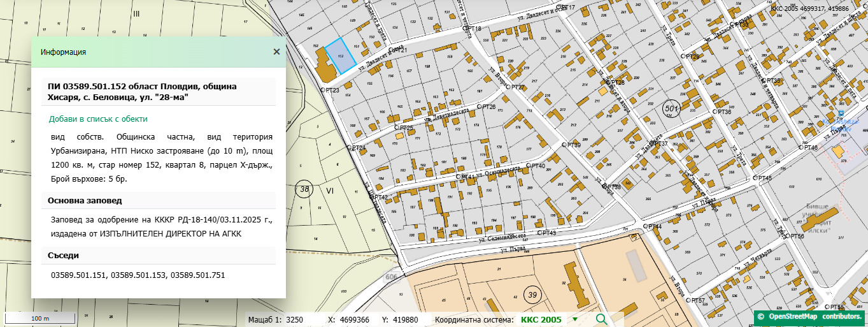Click the PT45 survey point marker
This screenshot has width=868, height=327.
[x=755, y=178]
